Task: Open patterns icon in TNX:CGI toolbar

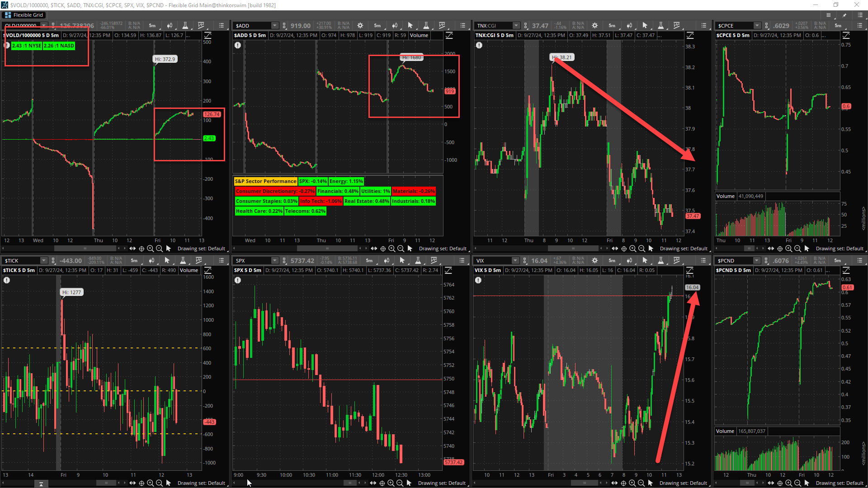Action: tap(676, 26)
